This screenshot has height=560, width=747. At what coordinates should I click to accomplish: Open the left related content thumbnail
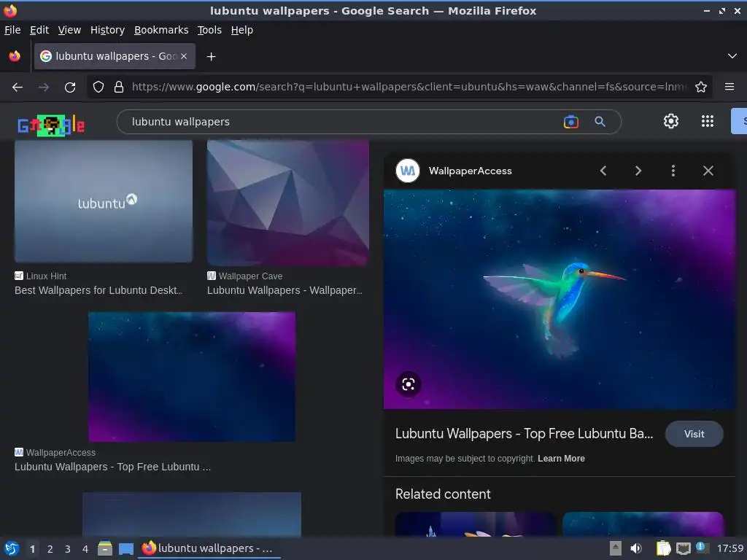(476, 524)
